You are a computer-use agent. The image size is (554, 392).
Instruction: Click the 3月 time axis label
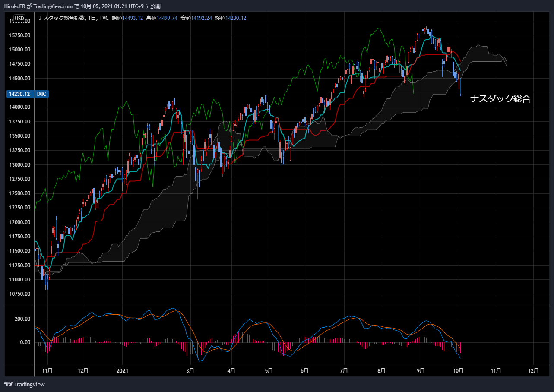[190, 370]
